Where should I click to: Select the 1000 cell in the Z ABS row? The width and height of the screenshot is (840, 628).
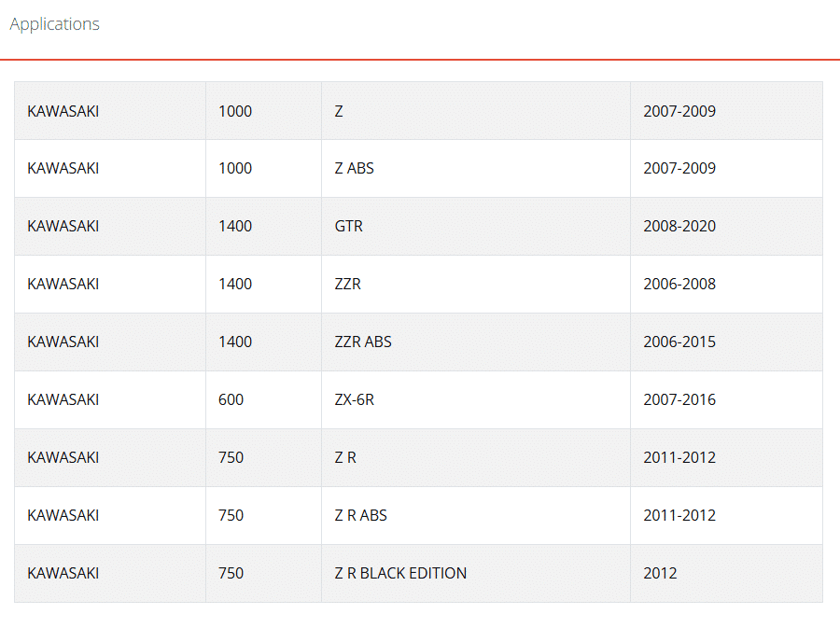[235, 168]
